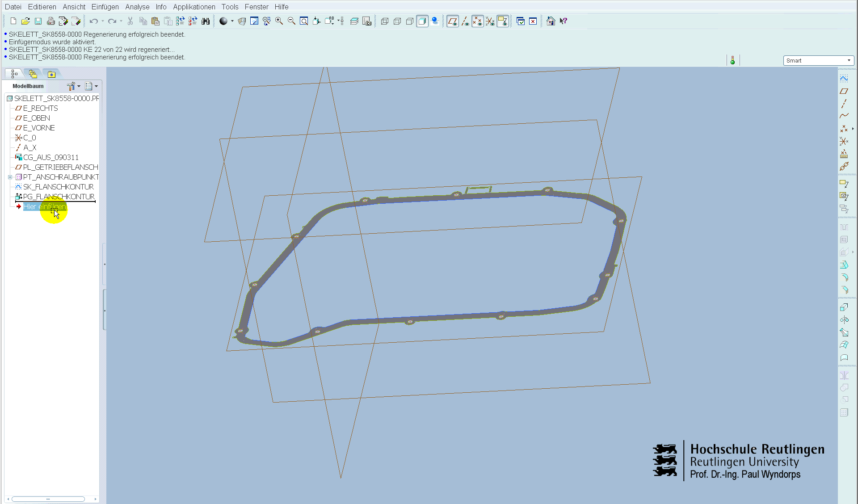Switch to no hidden display mode
This screenshot has width=858, height=504.
pos(410,21)
